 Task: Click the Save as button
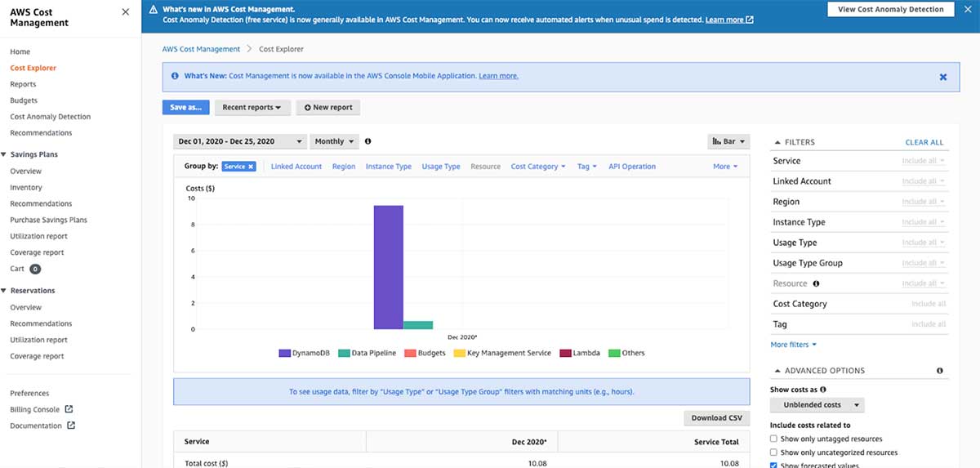(x=186, y=107)
